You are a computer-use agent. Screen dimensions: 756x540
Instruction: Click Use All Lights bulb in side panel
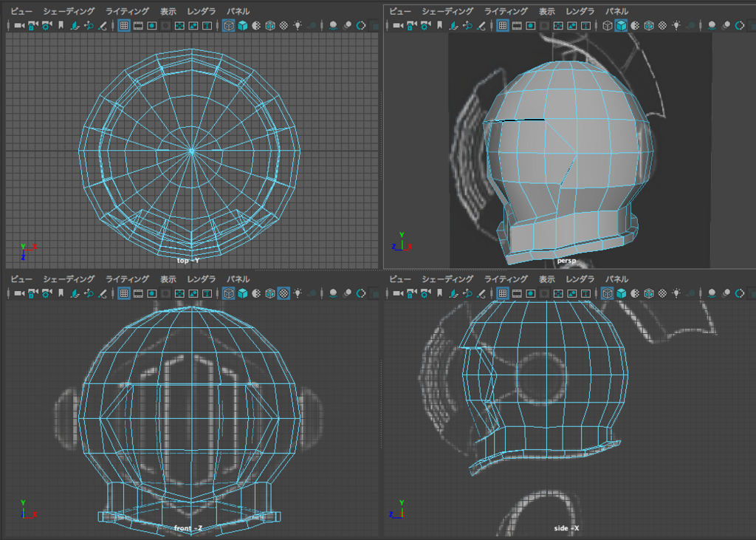coord(678,294)
